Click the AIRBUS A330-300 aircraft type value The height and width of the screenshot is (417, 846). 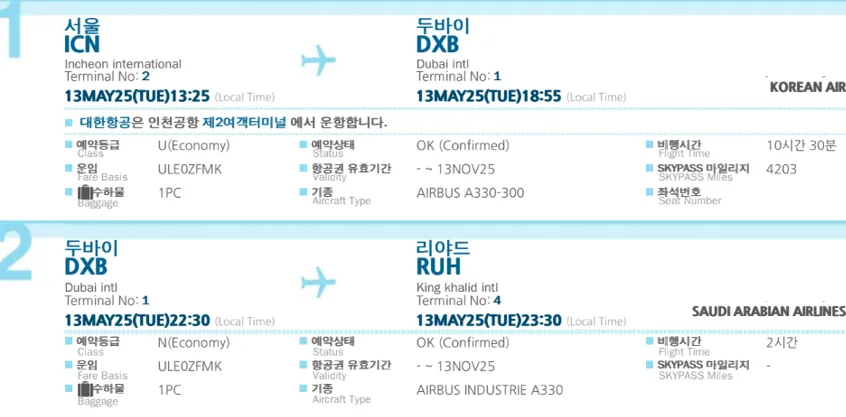click(470, 193)
